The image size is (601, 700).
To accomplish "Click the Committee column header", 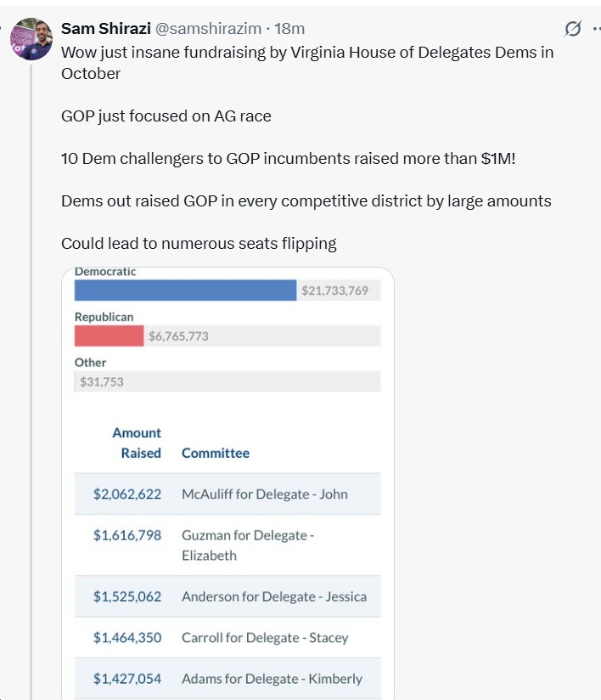I will (216, 453).
